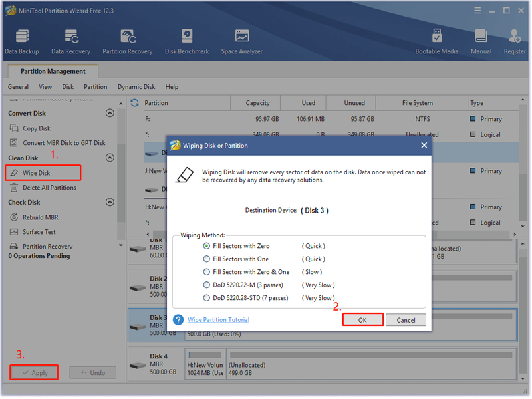Image resolution: width=532 pixels, height=399 pixels.
Task: Confirm wiping with OK button
Action: point(362,320)
